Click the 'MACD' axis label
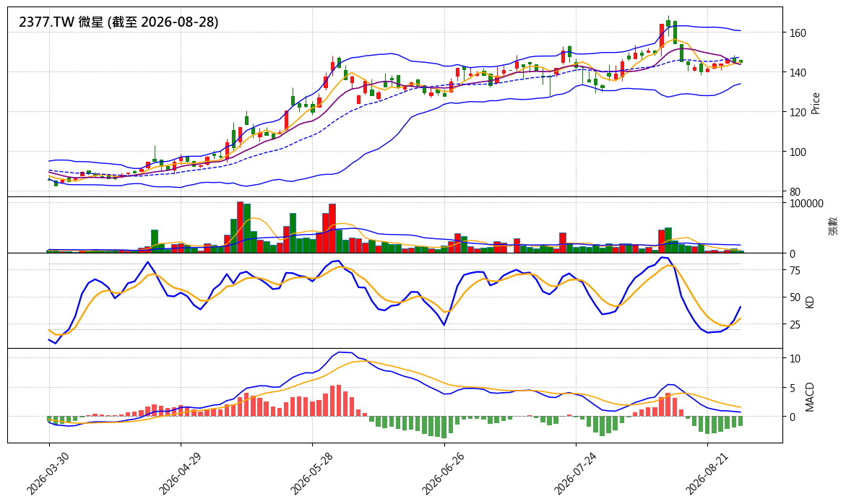Image resolution: width=846 pixels, height=504 pixels. (x=809, y=397)
